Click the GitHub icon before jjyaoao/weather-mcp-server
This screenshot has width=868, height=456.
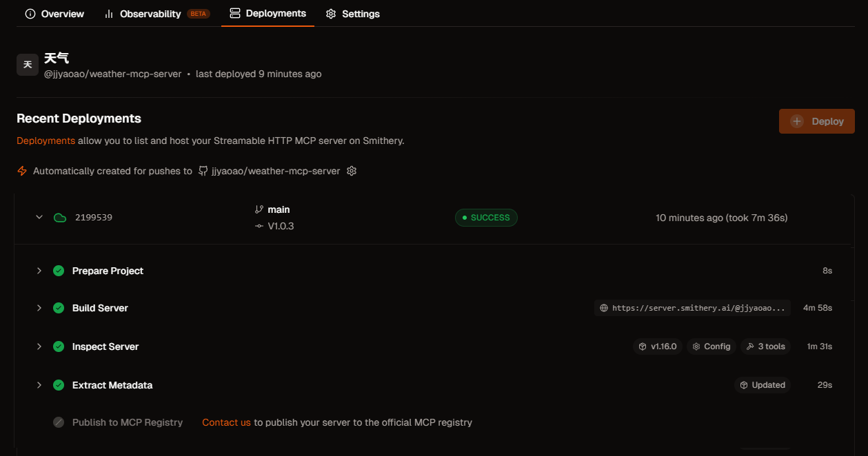click(203, 171)
